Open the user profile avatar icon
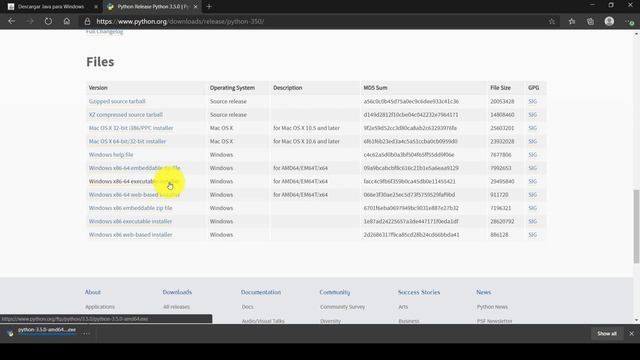This screenshot has height=360, width=640. pos(609,21)
